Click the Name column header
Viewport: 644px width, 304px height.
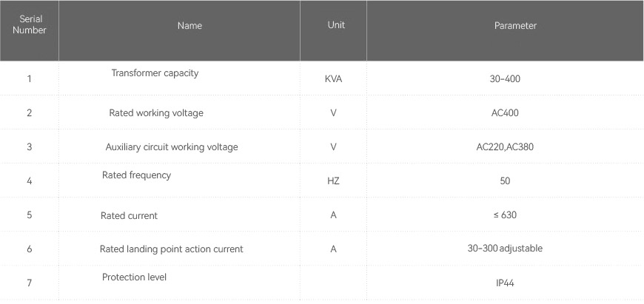tap(189, 26)
